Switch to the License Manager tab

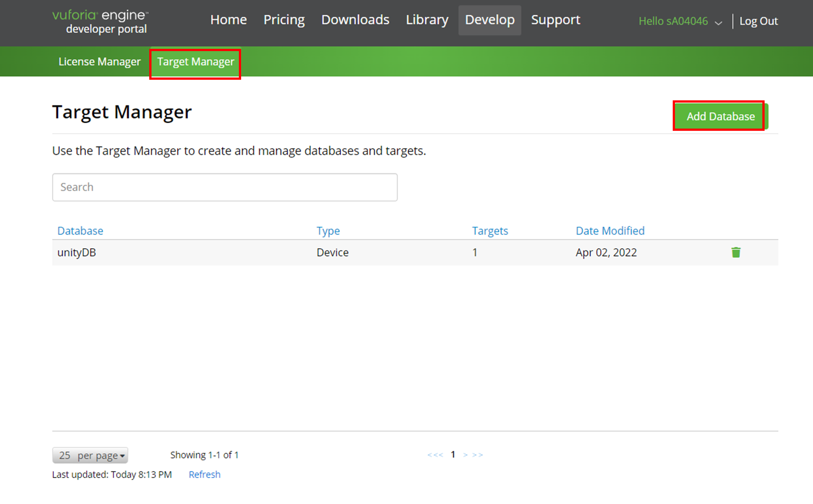[99, 61]
